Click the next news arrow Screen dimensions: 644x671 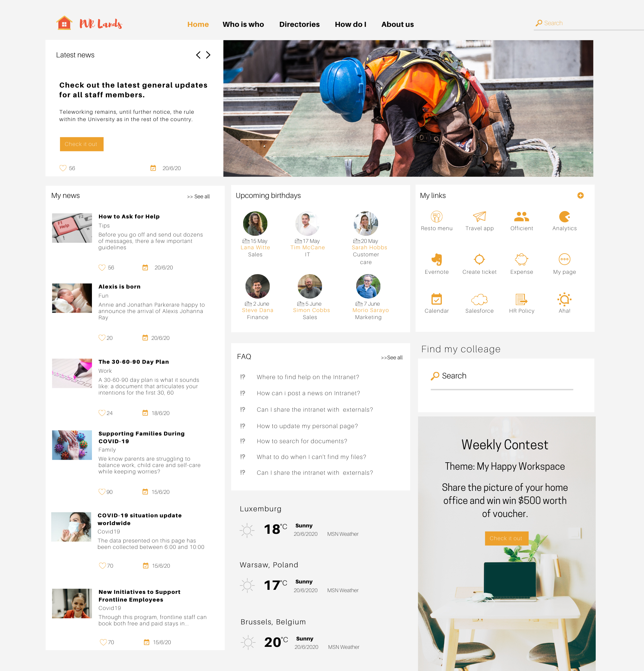tap(209, 55)
